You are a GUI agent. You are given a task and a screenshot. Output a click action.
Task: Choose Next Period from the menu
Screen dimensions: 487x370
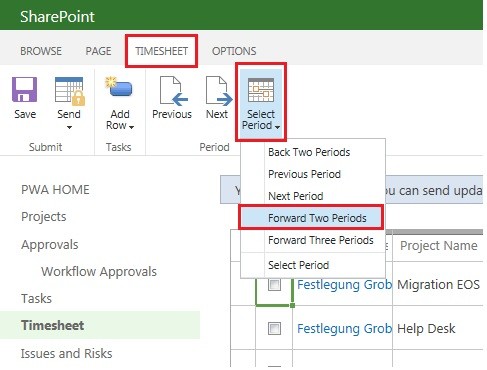tap(296, 196)
